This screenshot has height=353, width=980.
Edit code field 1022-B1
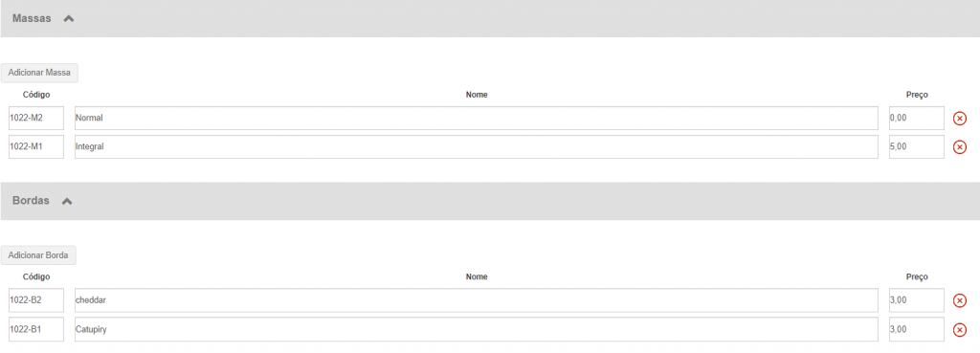click(x=36, y=329)
